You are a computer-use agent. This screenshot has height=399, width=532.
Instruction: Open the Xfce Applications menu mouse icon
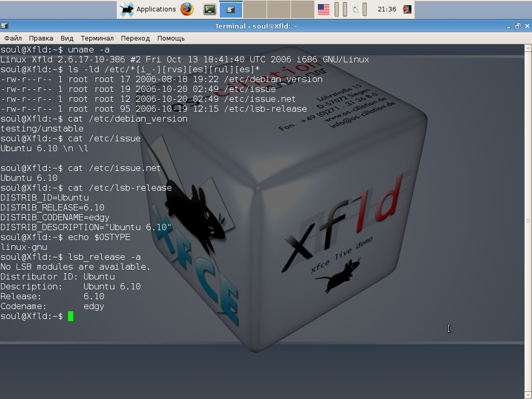[x=127, y=9]
